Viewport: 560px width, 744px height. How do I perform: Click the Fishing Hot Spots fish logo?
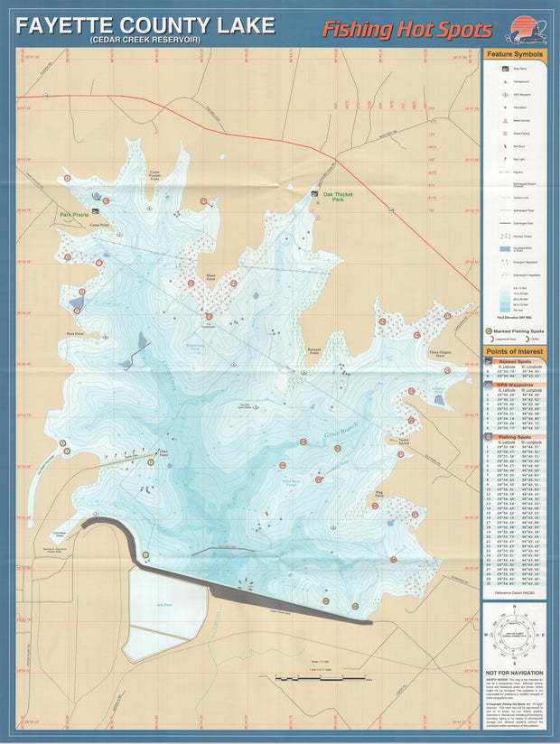(527, 31)
